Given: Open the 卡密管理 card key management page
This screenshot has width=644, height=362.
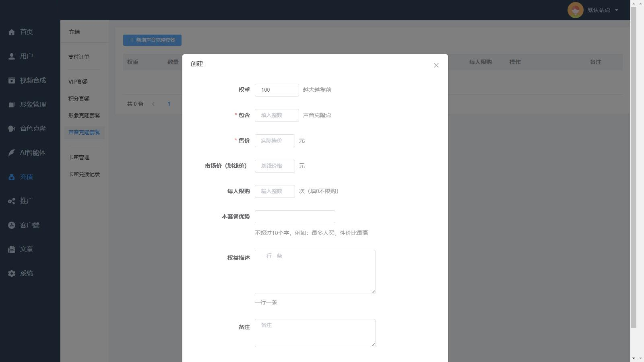Looking at the screenshot, I should click(79, 157).
